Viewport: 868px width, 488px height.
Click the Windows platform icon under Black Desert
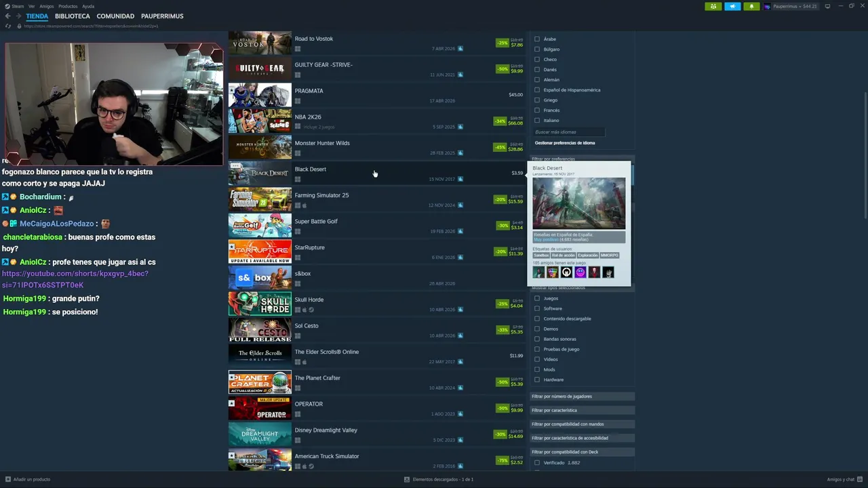[298, 180]
